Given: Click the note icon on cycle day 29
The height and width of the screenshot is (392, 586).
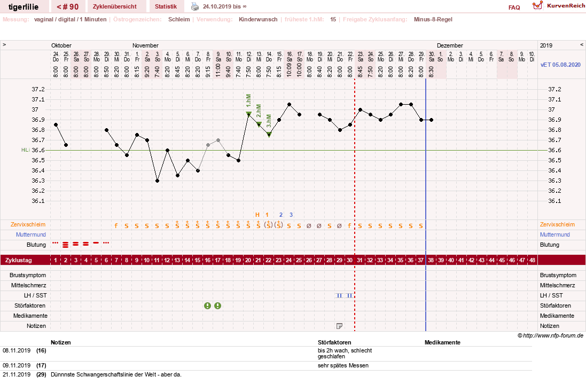Looking at the screenshot, I should 339,326.
